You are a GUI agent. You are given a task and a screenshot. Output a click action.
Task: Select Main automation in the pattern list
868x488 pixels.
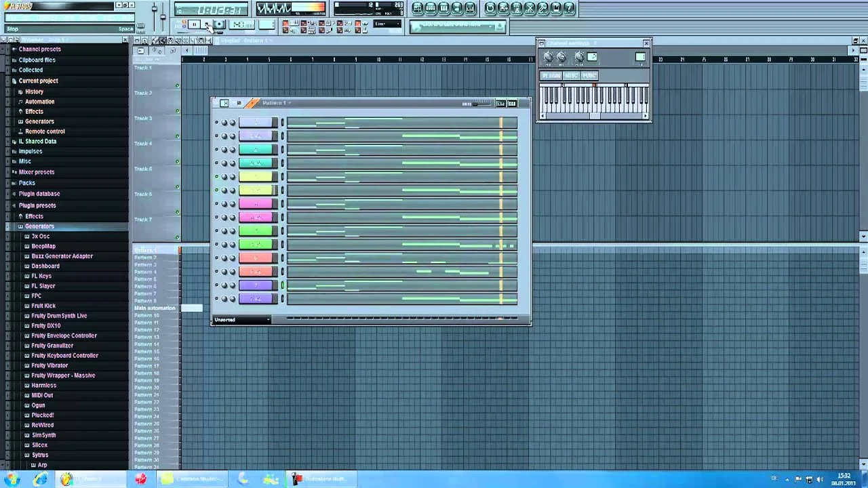click(155, 308)
